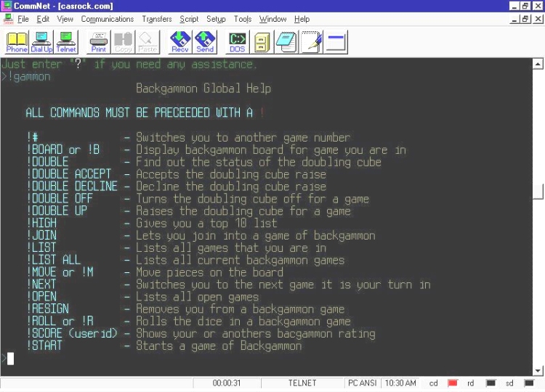Click the "!DOUBLE DECLINE" command text
This screenshot has width=545, height=392.
tap(72, 186)
